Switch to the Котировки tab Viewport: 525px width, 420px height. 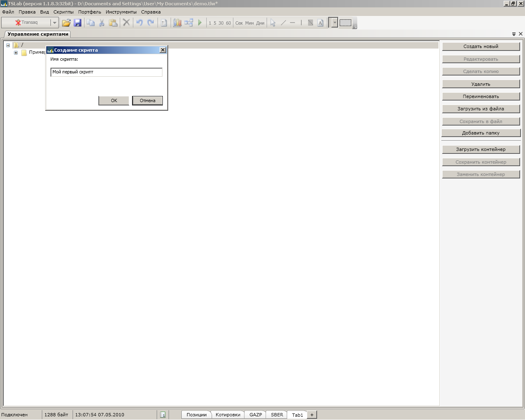tap(228, 415)
